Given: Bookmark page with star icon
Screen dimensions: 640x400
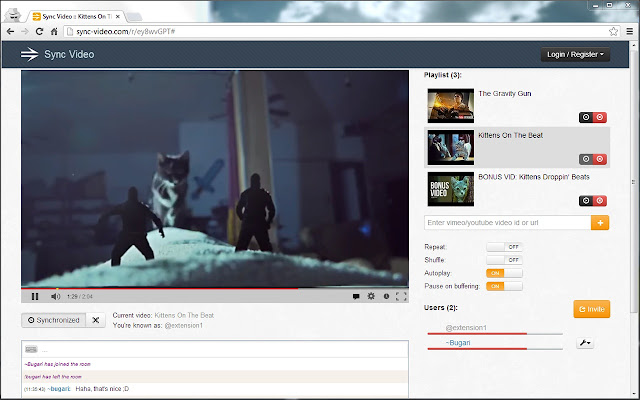Looking at the screenshot, I should point(613,31).
